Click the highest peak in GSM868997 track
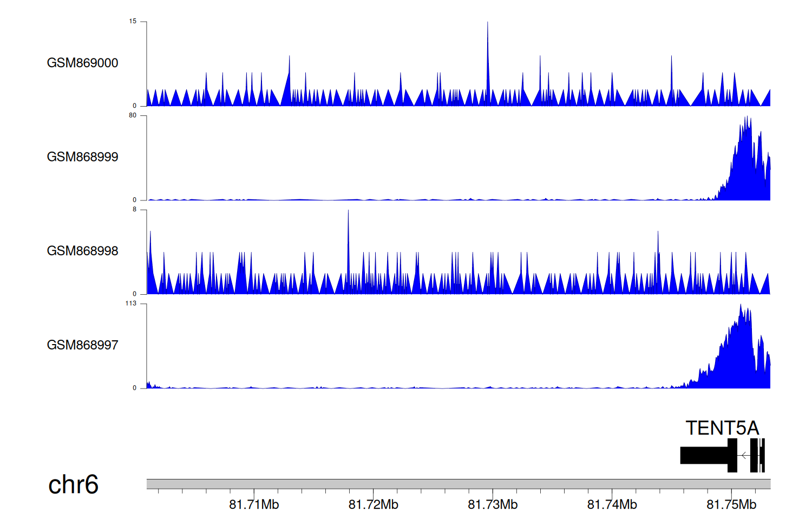Screen dimensions: 812x531 point(741,306)
